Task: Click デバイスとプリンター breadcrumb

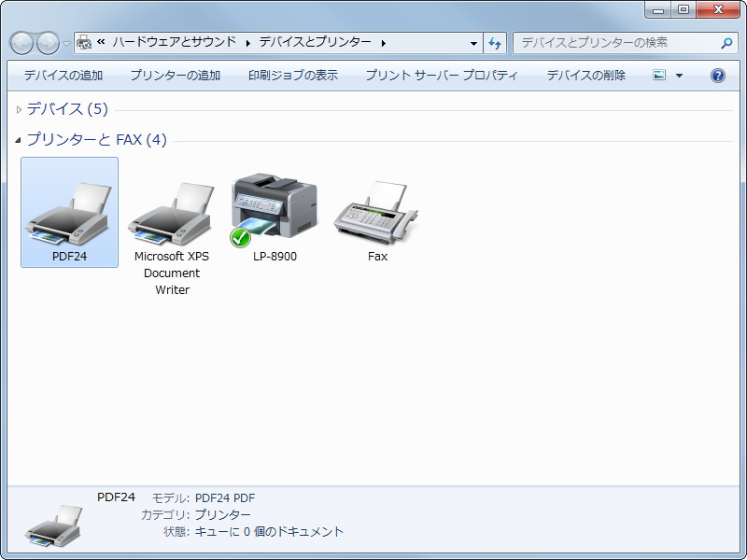Action: click(315, 42)
